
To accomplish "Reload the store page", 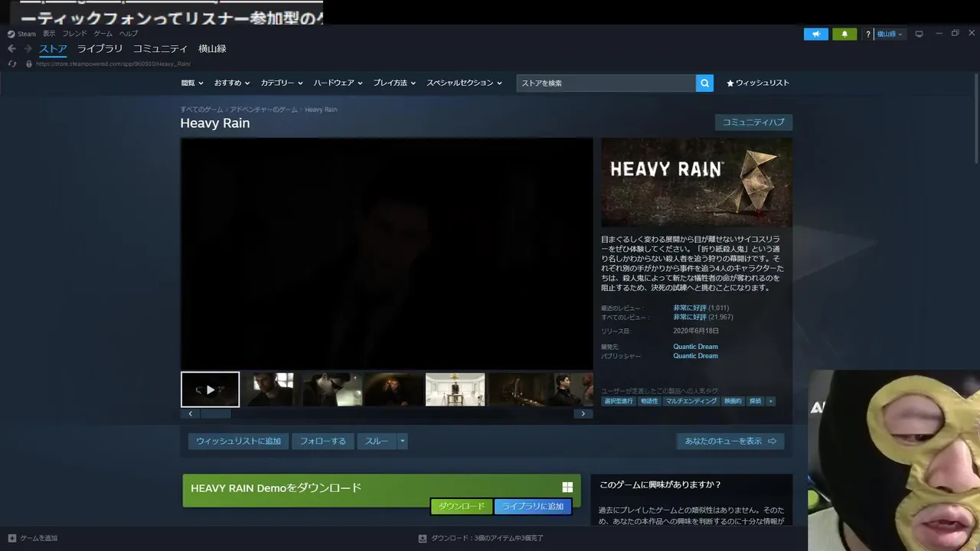I will tap(12, 64).
